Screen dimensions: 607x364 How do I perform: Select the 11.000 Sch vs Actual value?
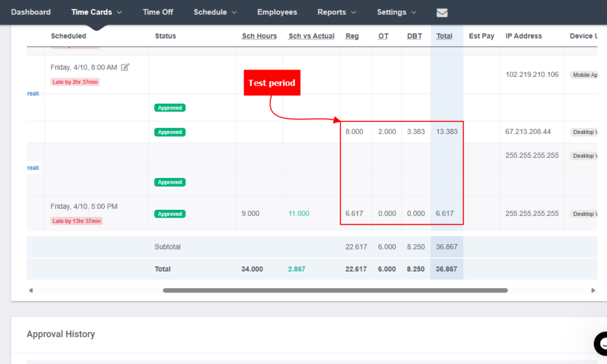click(x=299, y=213)
